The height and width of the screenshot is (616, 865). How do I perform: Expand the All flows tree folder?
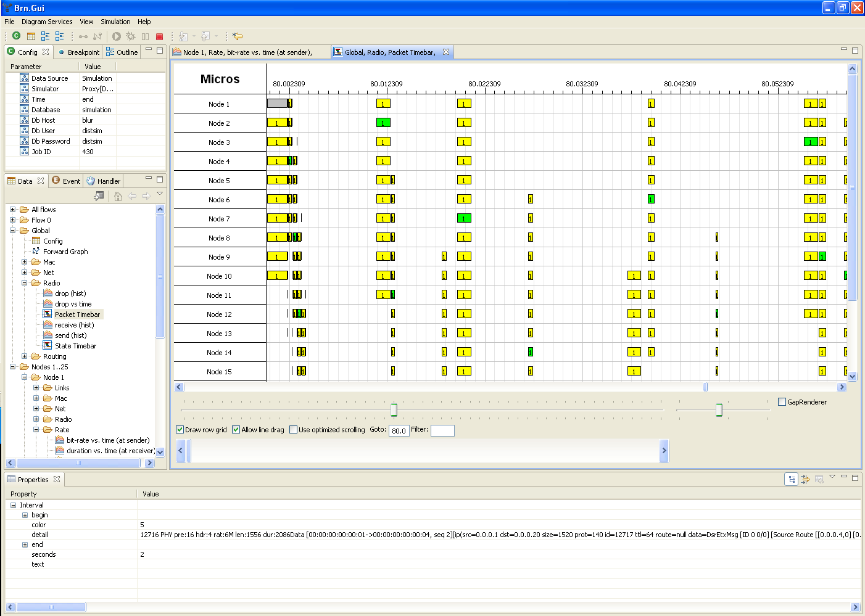(x=12, y=210)
